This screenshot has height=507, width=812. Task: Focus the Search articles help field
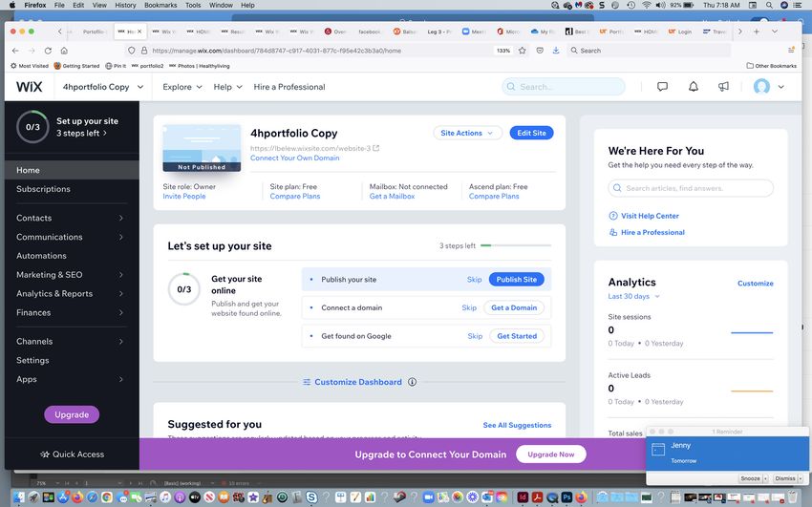pos(691,188)
